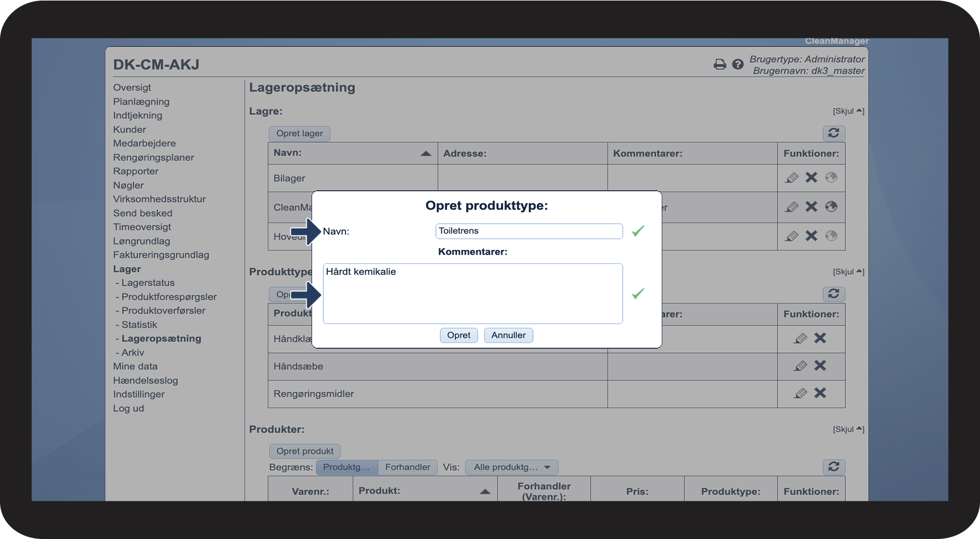This screenshot has height=539, width=980.
Task: Toggle the Forhandler filter option
Action: tap(408, 467)
